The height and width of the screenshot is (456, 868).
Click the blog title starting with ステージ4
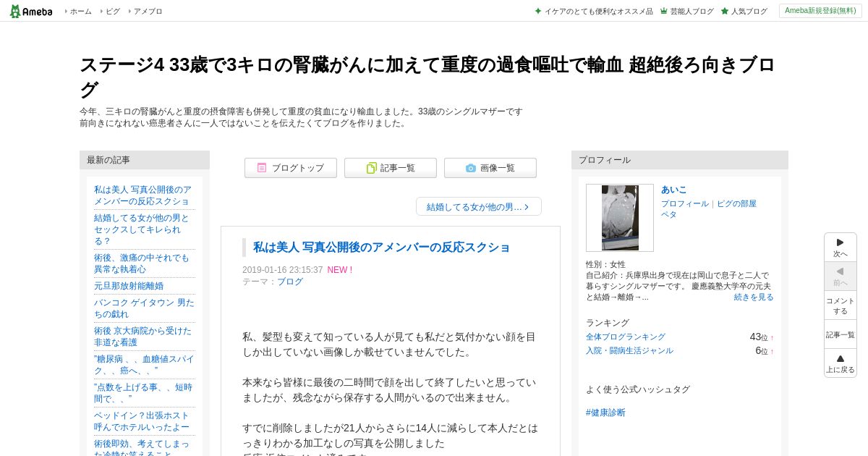(427, 77)
